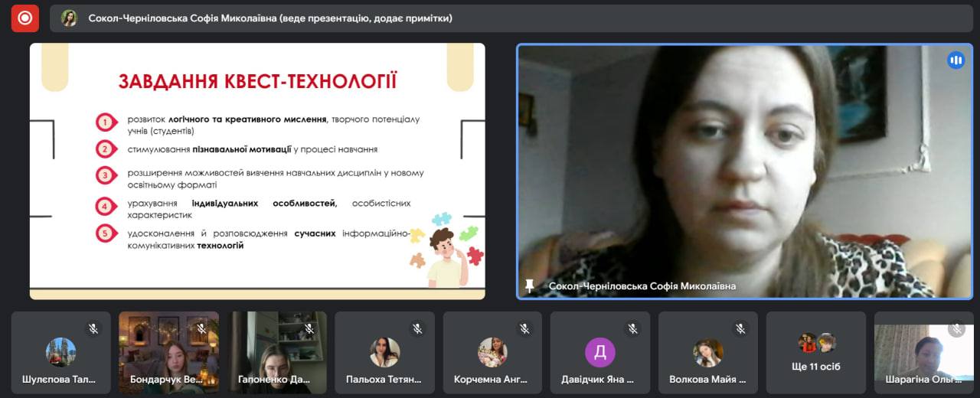Screen dimensions: 980x398
Task: Click slide text about пізнавальної мотивації
Action: click(253, 149)
